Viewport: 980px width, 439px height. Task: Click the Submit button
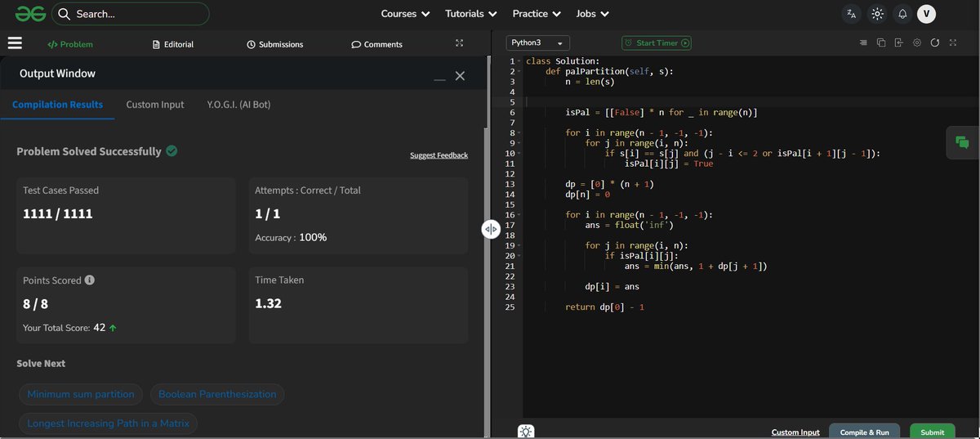[x=933, y=432]
